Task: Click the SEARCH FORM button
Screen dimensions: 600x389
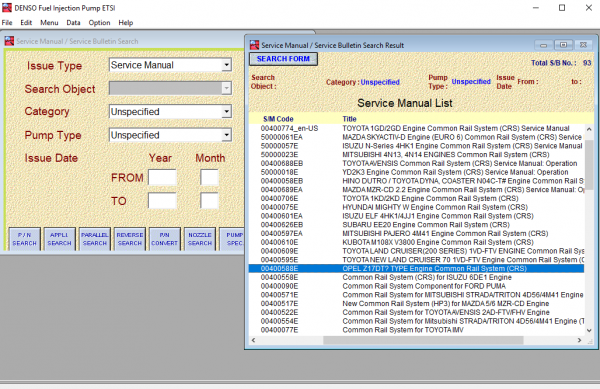Action: [x=283, y=59]
